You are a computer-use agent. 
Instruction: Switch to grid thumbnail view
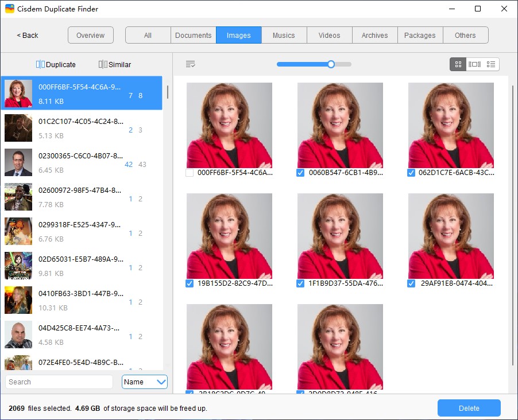click(458, 64)
